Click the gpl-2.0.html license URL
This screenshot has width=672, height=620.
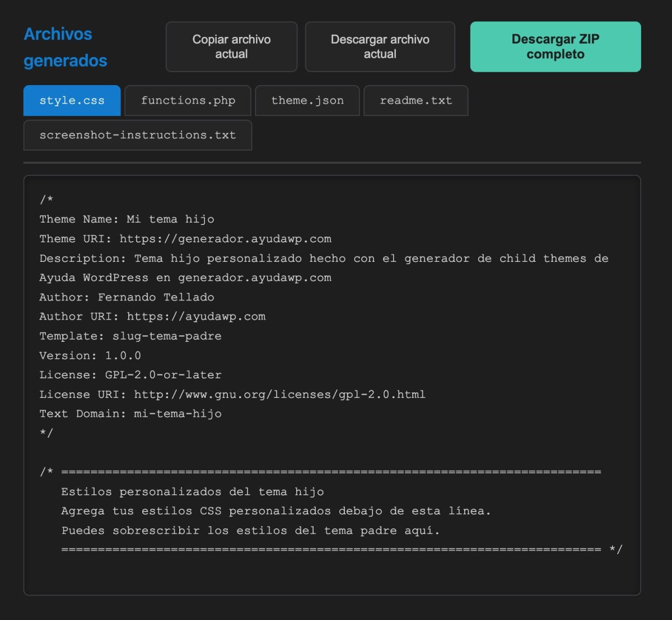[x=278, y=394]
